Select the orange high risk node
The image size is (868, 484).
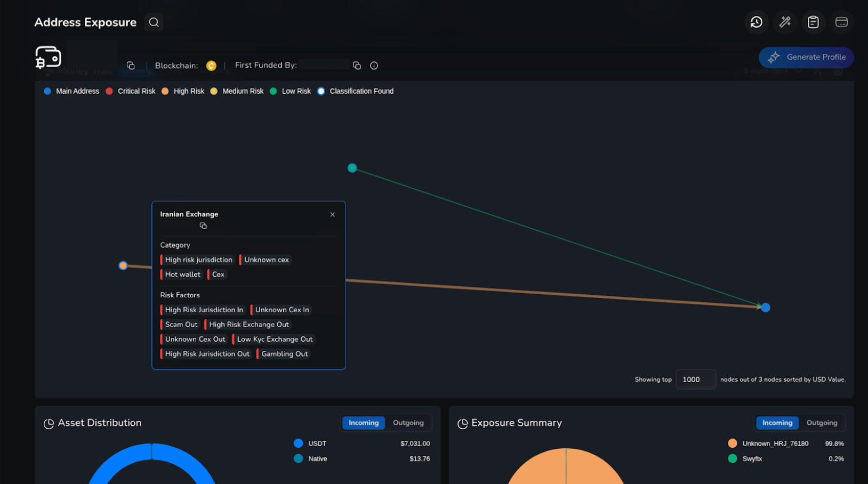pyautogui.click(x=123, y=265)
